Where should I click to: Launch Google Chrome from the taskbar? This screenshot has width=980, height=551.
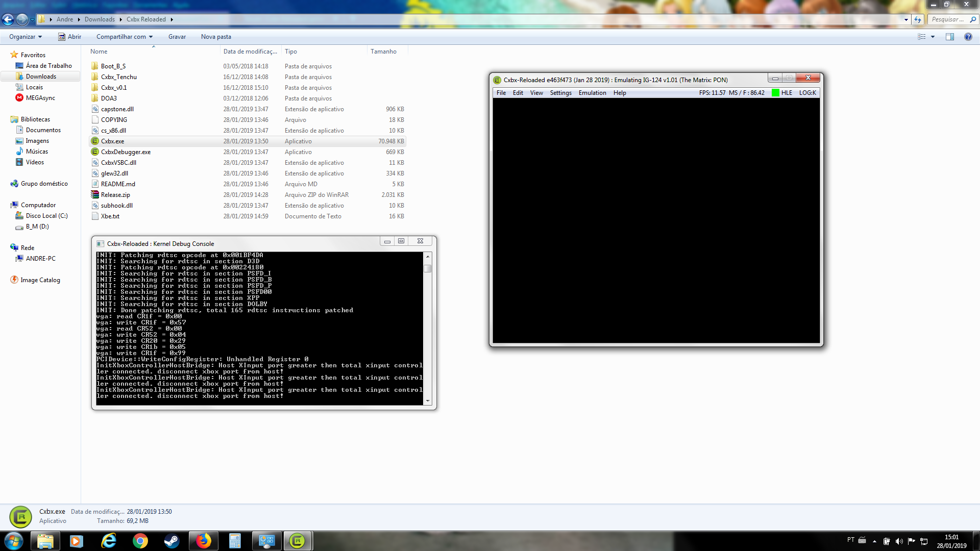tap(140, 541)
